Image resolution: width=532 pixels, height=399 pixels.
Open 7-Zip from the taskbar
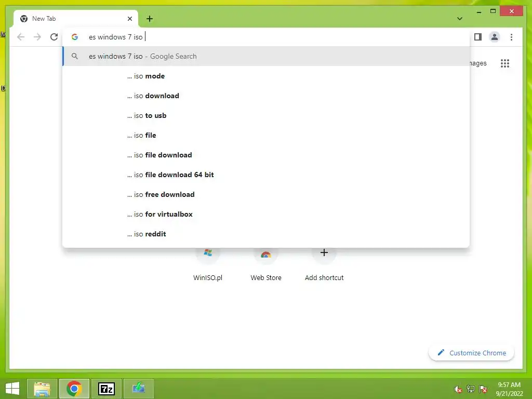[107, 389]
